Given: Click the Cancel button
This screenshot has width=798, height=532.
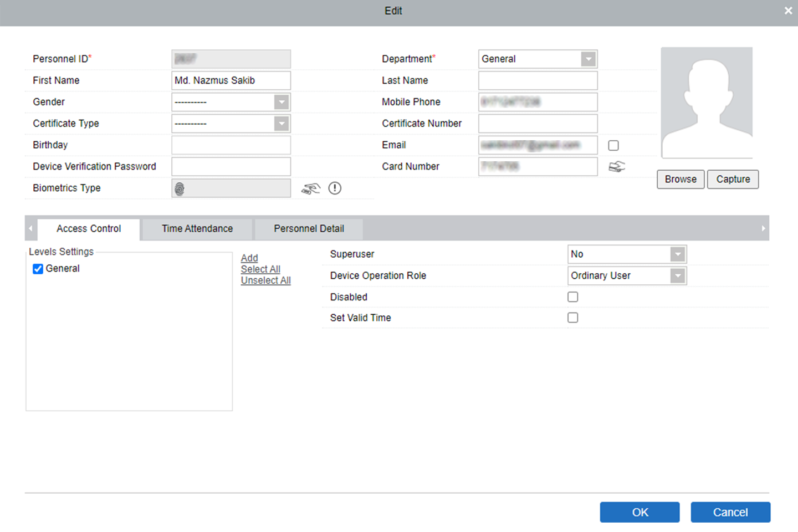Looking at the screenshot, I should [x=730, y=513].
